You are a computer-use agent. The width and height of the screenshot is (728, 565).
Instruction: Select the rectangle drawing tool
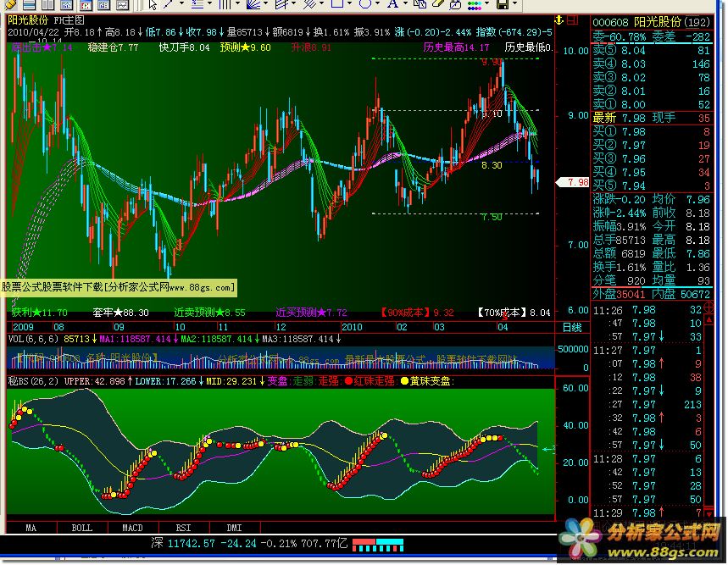click(x=337, y=4)
